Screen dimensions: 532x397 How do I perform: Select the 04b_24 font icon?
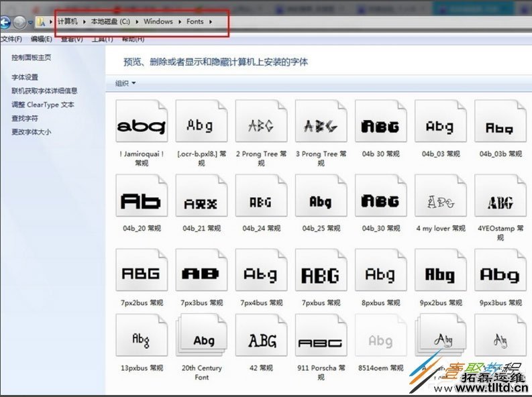(x=261, y=196)
